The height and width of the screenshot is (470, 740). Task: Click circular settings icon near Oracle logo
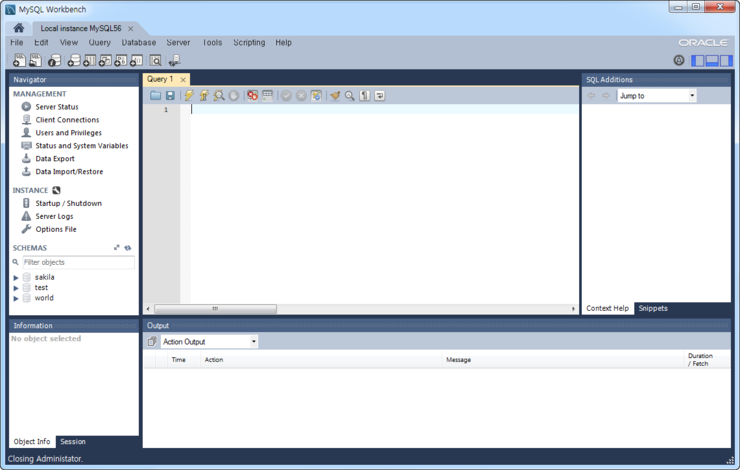point(679,60)
